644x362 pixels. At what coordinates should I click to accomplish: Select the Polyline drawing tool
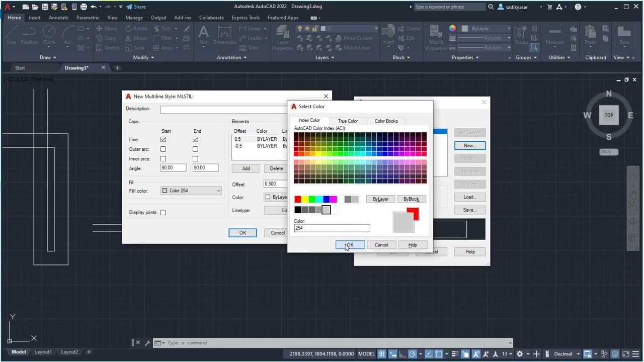pyautogui.click(x=29, y=35)
